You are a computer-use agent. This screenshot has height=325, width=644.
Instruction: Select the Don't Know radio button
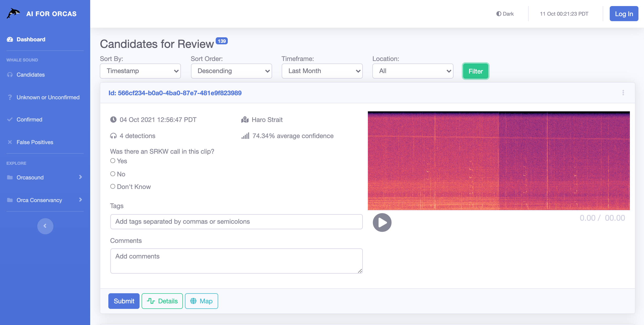pyautogui.click(x=112, y=186)
